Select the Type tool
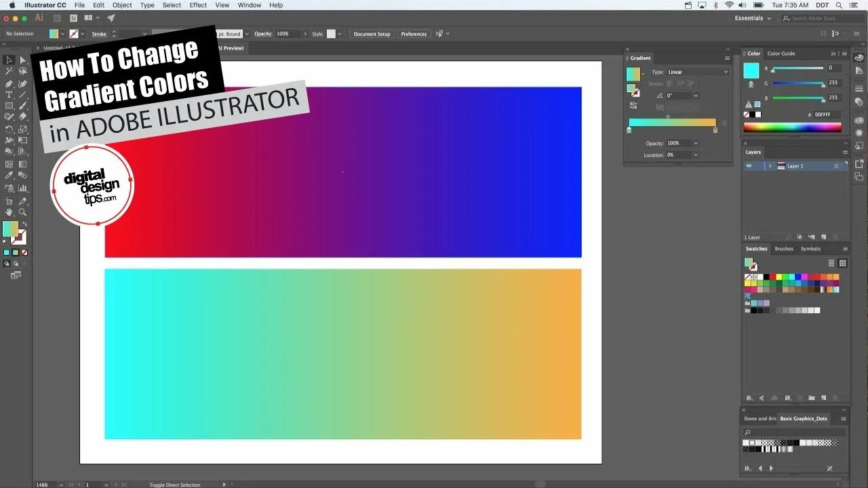 pyautogui.click(x=9, y=95)
